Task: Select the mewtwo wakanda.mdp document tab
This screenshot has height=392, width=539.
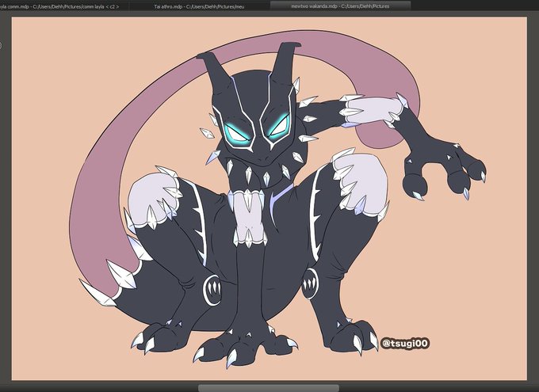Action: (340, 6)
